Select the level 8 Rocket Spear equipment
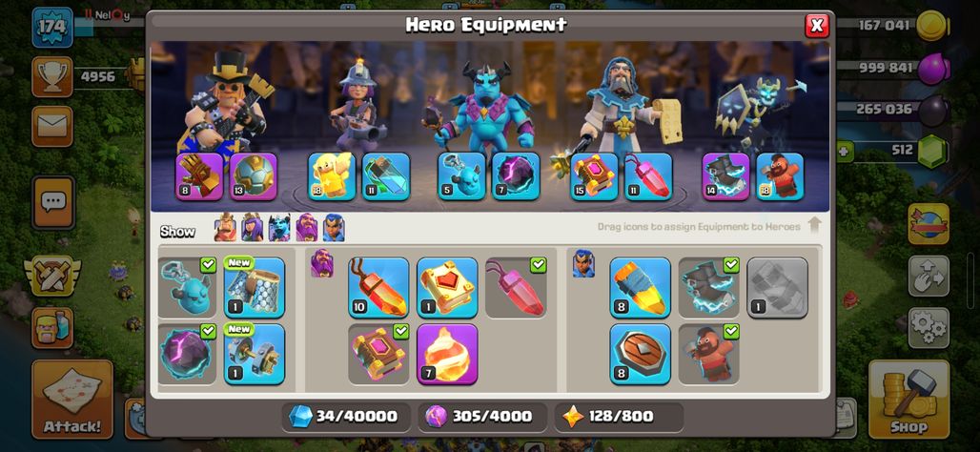The image size is (980, 452). 640,288
